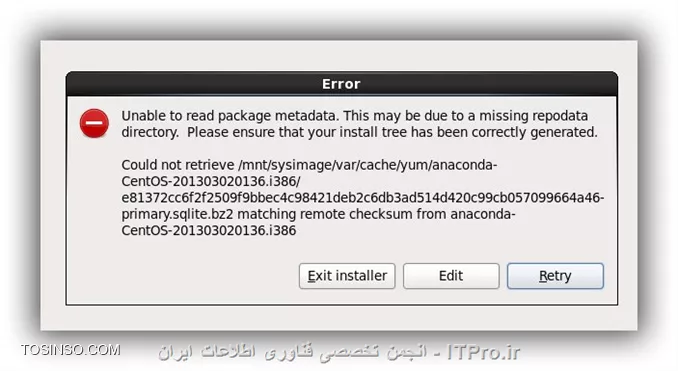Click the underlined E of Exit installer
This screenshot has height=371, width=678.
(311, 276)
